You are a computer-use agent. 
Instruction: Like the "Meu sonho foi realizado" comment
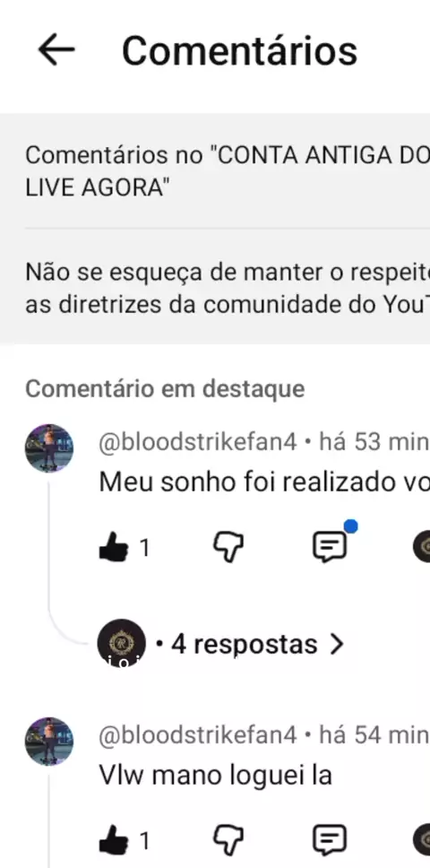(x=113, y=549)
